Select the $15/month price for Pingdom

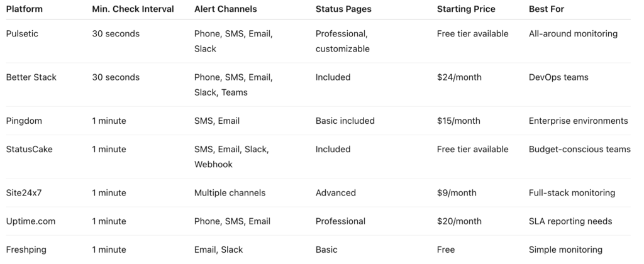pos(459,121)
